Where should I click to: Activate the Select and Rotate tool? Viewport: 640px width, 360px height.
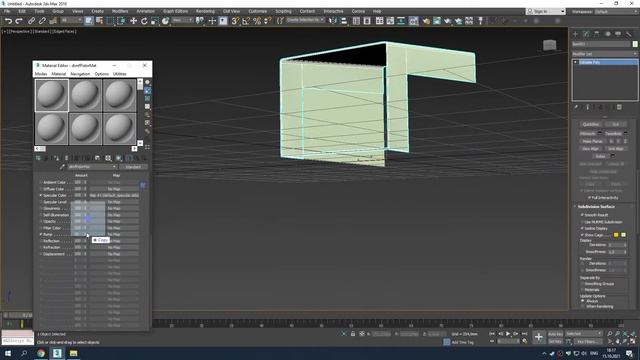(x=144, y=20)
